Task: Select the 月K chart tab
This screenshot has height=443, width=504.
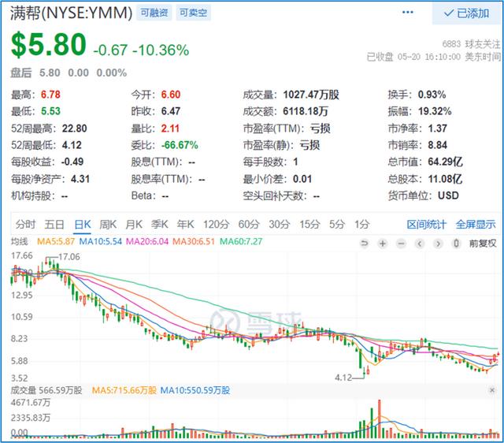Action: pos(134,224)
